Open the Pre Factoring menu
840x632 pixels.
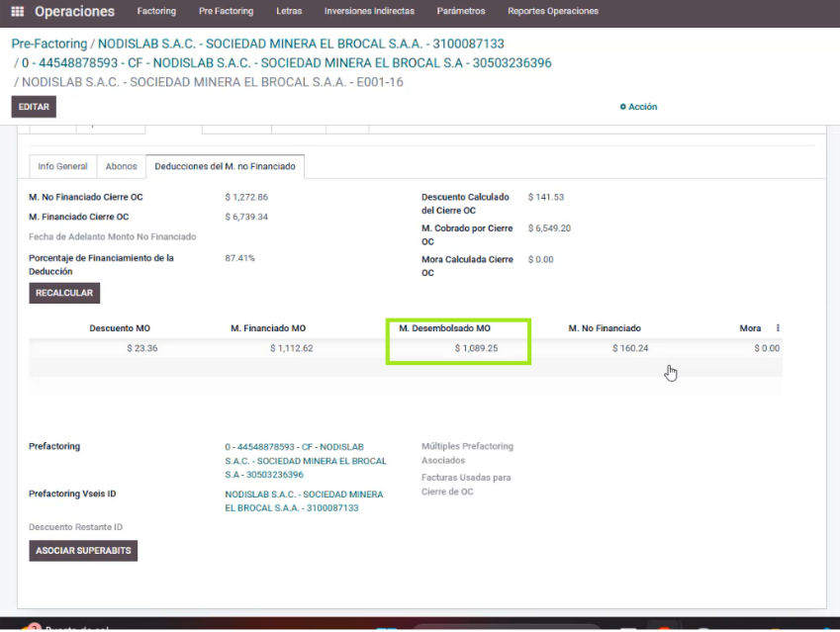[x=226, y=12]
